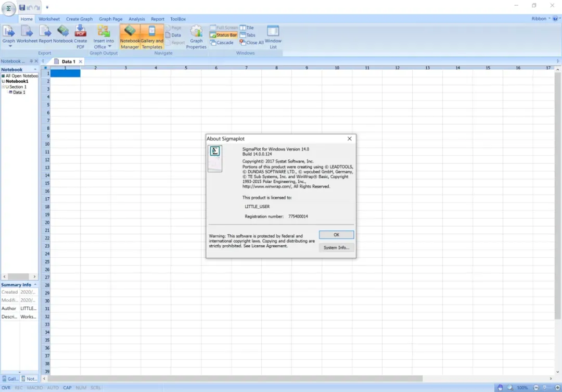This screenshot has height=392, width=562.
Task: Open the Analysis ribbon tab
Action: tap(136, 19)
